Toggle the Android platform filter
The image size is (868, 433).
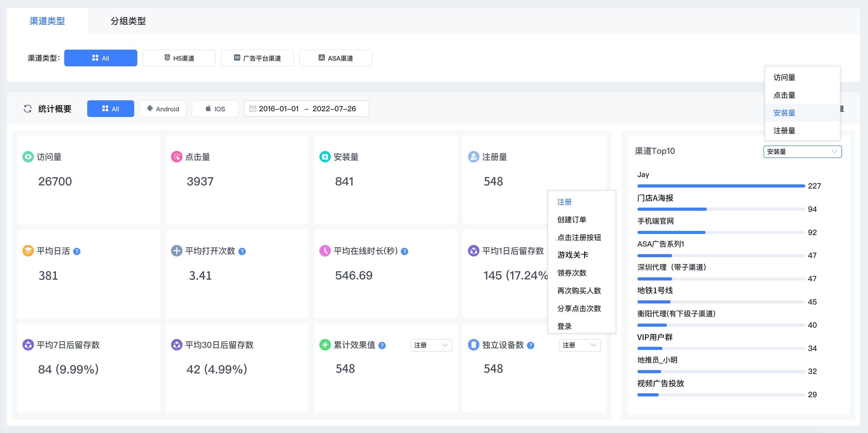pyautogui.click(x=163, y=108)
